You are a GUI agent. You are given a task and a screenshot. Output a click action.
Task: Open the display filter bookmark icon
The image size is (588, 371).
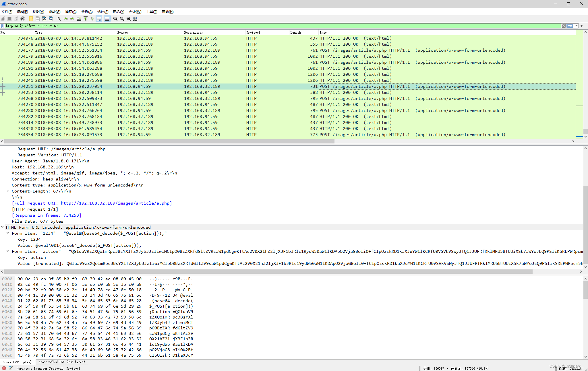click(3, 26)
